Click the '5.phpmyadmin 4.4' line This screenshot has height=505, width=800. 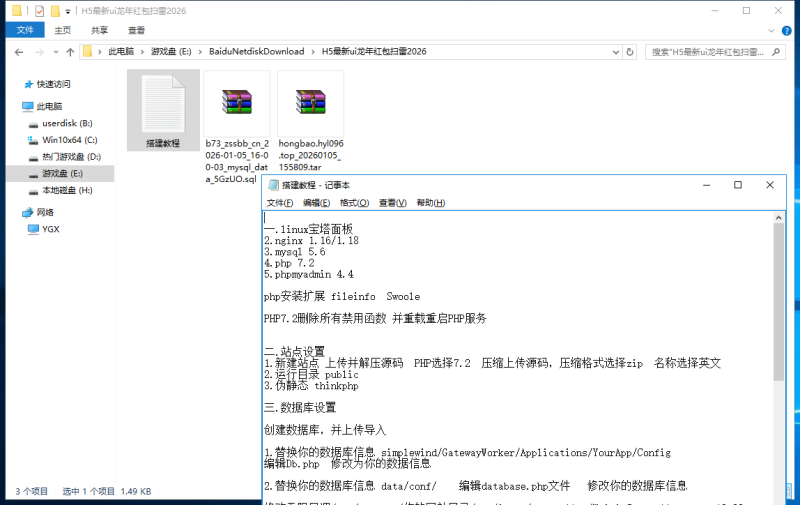point(309,274)
